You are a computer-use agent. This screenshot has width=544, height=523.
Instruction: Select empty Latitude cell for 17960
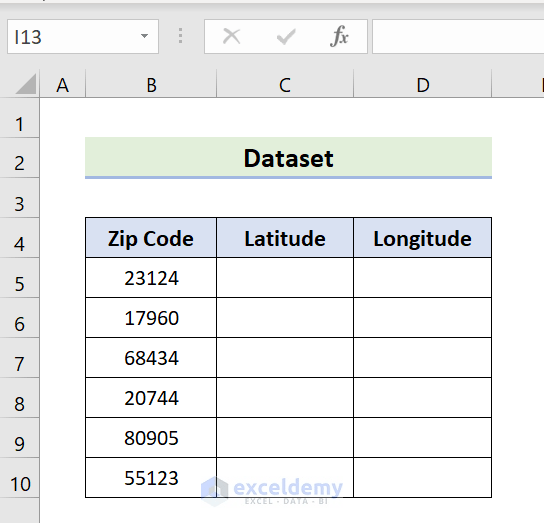pos(285,318)
